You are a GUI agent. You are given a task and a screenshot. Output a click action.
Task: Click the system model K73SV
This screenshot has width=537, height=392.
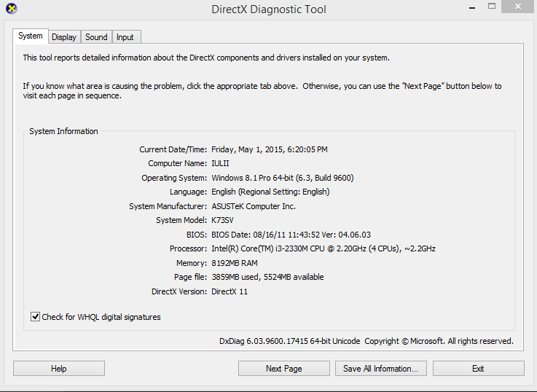222,220
